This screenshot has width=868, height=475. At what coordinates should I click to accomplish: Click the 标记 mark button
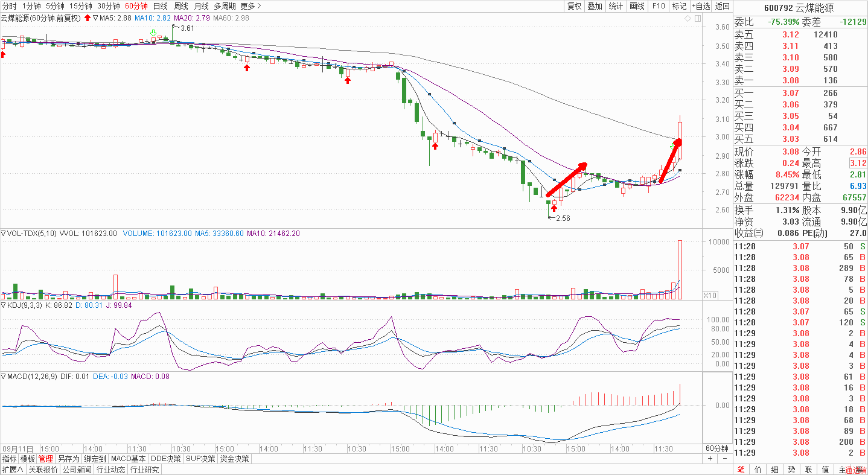point(680,6)
